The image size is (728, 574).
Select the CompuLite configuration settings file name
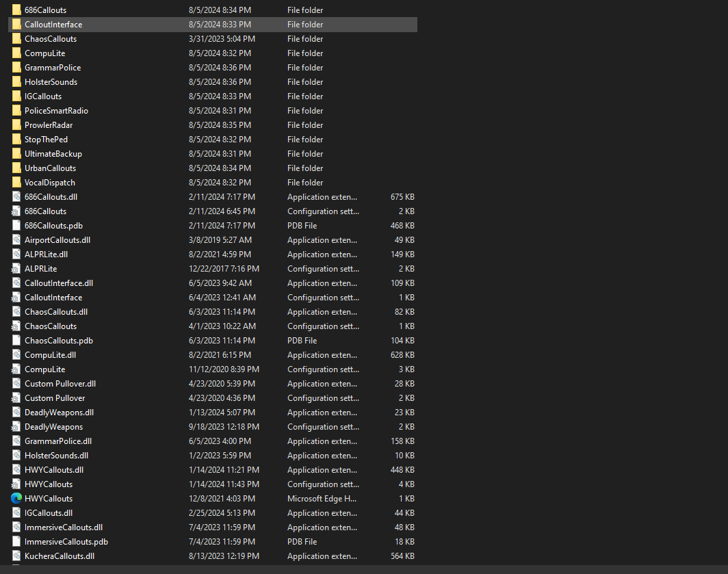click(x=45, y=369)
